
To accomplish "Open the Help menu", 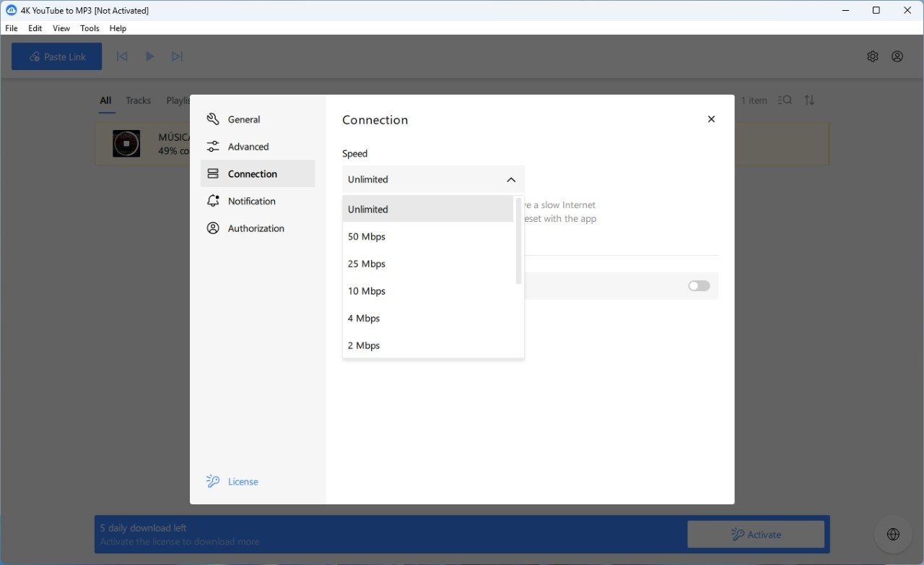I will coord(118,28).
